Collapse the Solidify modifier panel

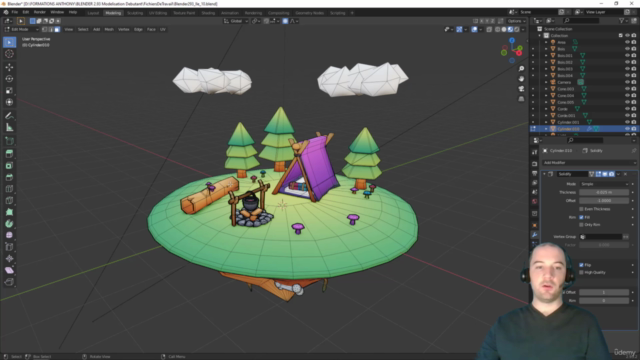click(544, 174)
